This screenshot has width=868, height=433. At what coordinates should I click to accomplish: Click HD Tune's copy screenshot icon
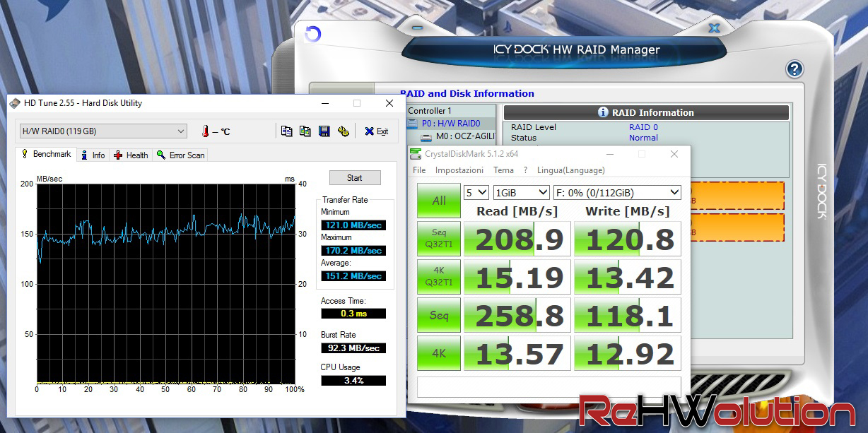305,131
